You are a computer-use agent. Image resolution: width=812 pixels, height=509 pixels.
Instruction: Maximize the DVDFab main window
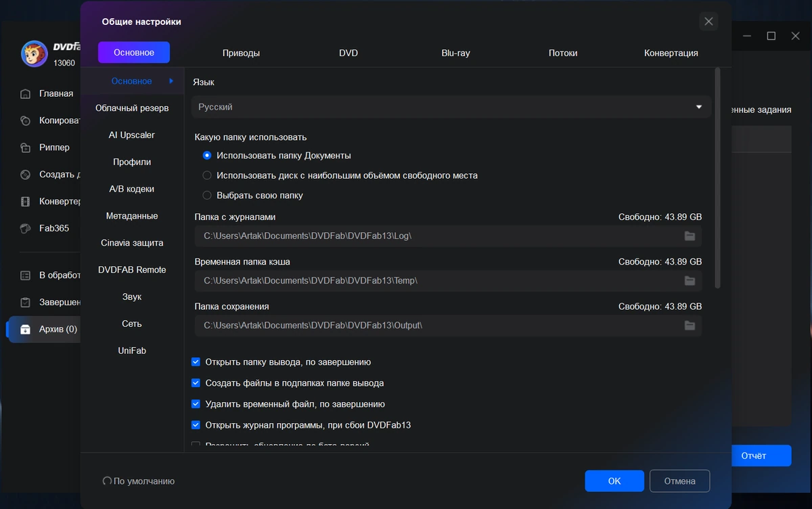click(771, 36)
